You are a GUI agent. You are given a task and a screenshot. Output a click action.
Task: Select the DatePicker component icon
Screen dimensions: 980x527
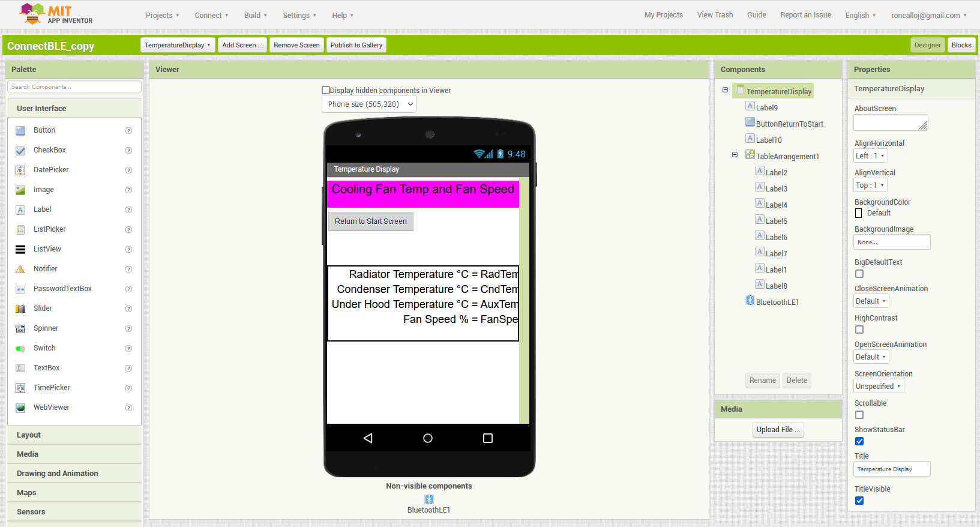click(20, 170)
